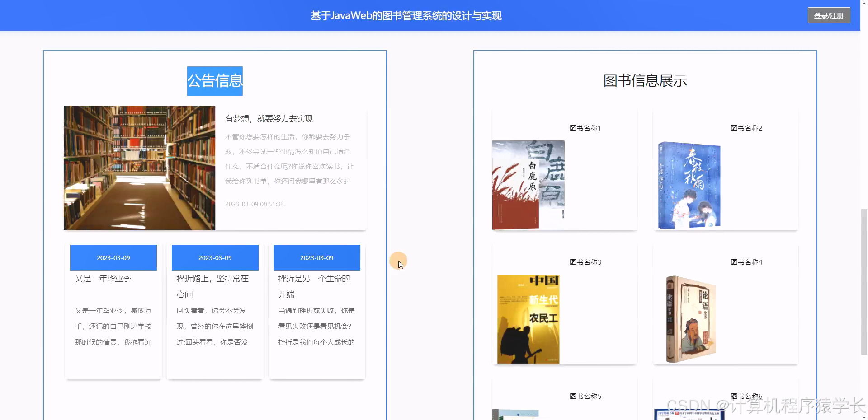
Task: Open book 图书名称5
Action: click(585, 396)
